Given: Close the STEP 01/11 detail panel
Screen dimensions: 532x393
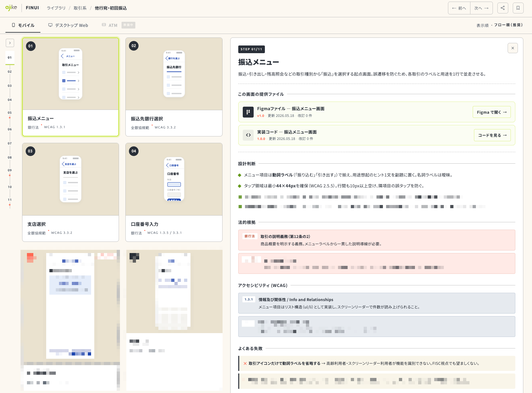Looking at the screenshot, I should click(513, 48).
